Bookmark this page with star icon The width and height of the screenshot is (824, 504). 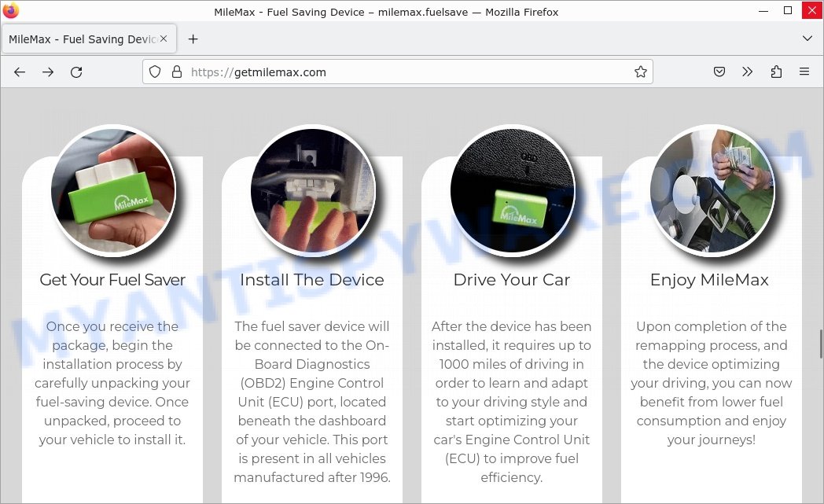pyautogui.click(x=640, y=72)
